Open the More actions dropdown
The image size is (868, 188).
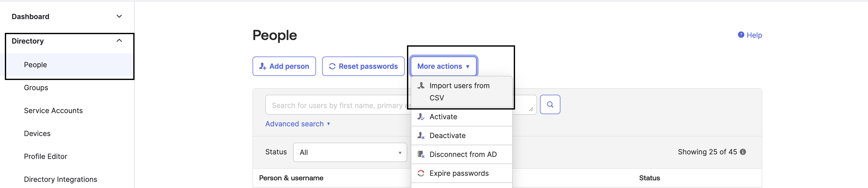point(443,66)
